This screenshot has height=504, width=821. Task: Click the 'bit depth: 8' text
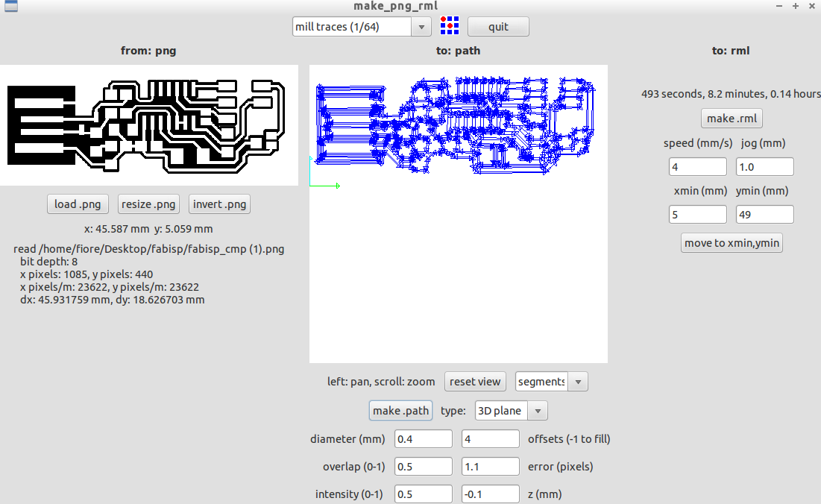click(48, 262)
